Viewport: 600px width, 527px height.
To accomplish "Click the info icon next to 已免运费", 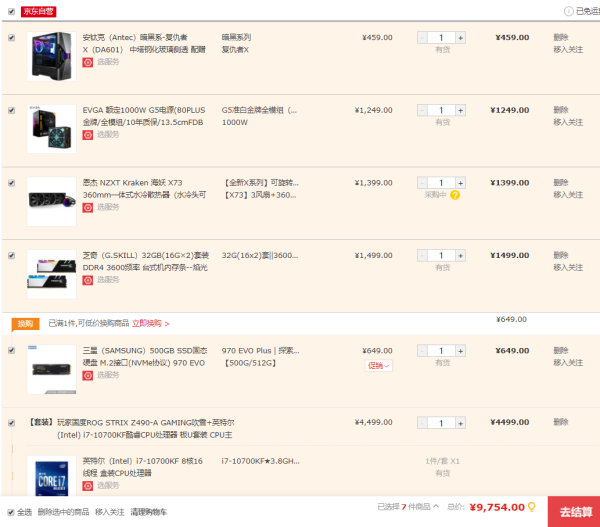I will coord(568,11).
